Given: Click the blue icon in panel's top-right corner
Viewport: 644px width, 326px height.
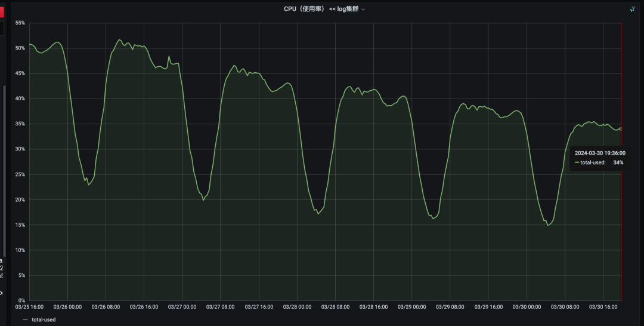Looking at the screenshot, I should [633, 9].
